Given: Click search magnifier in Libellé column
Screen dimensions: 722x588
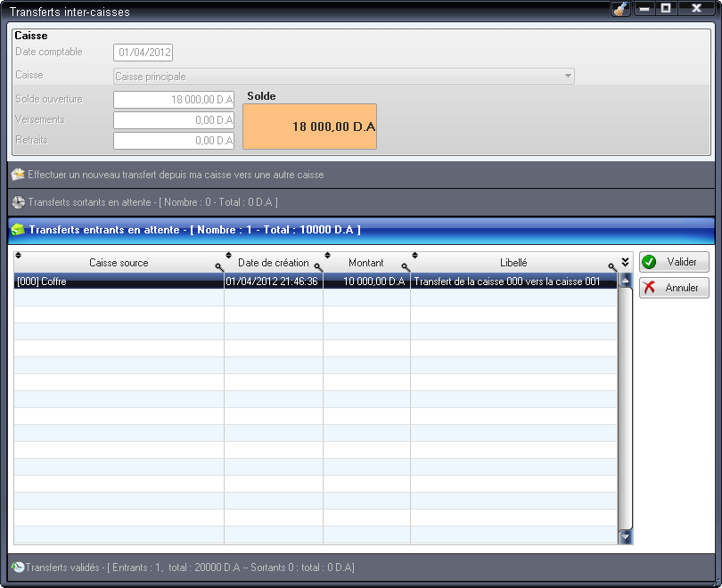Looking at the screenshot, I should point(612,267).
